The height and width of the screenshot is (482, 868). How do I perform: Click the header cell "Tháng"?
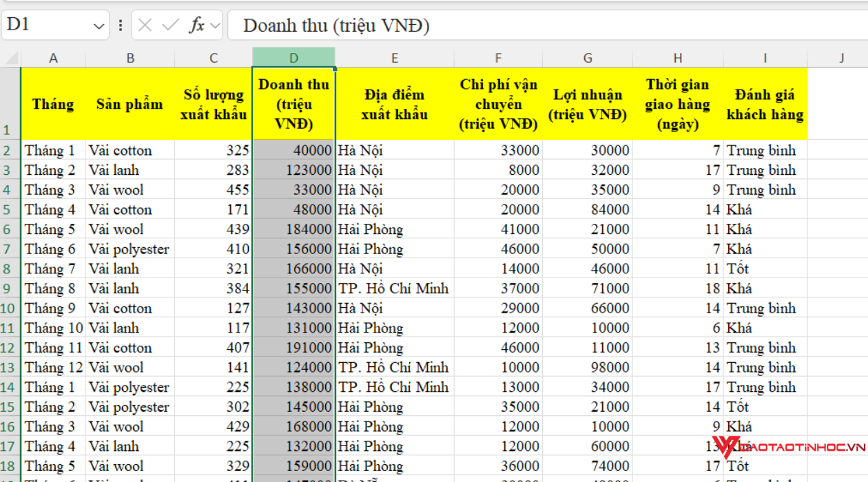(53, 104)
